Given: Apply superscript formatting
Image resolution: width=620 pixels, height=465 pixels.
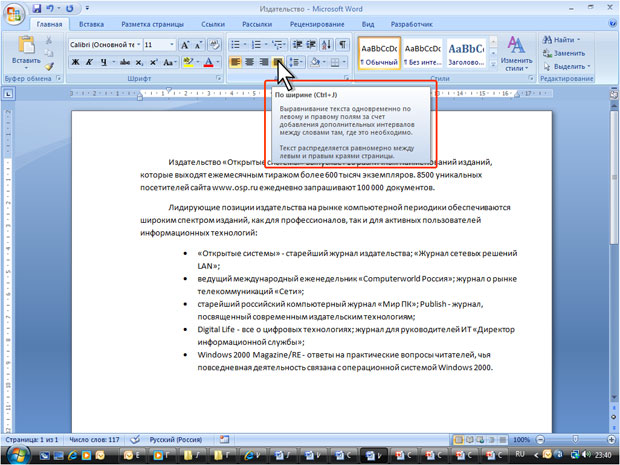Looking at the screenshot, I should [x=153, y=62].
